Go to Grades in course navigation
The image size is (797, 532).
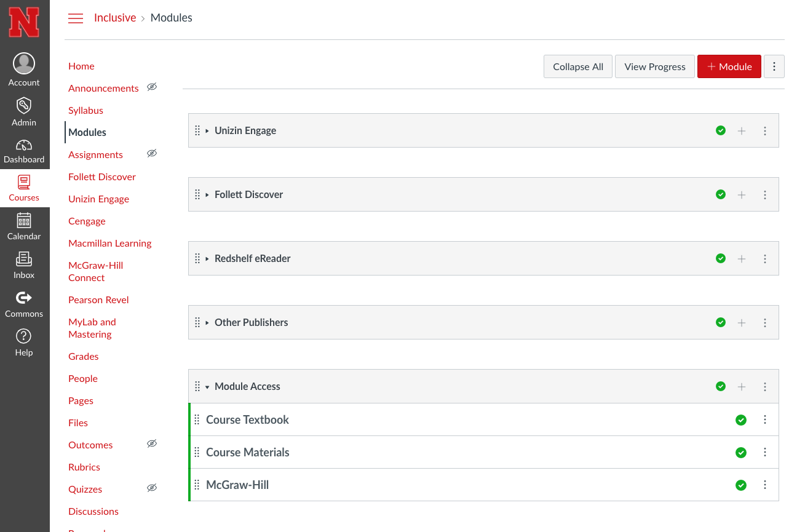click(x=84, y=357)
